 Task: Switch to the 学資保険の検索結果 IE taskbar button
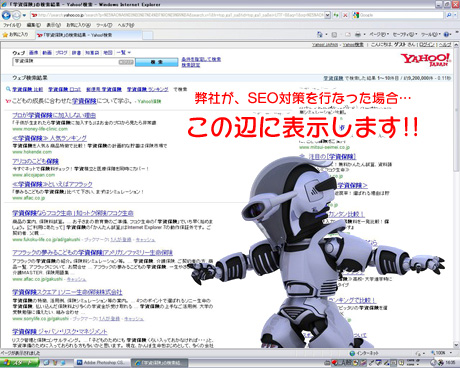(x=159, y=363)
